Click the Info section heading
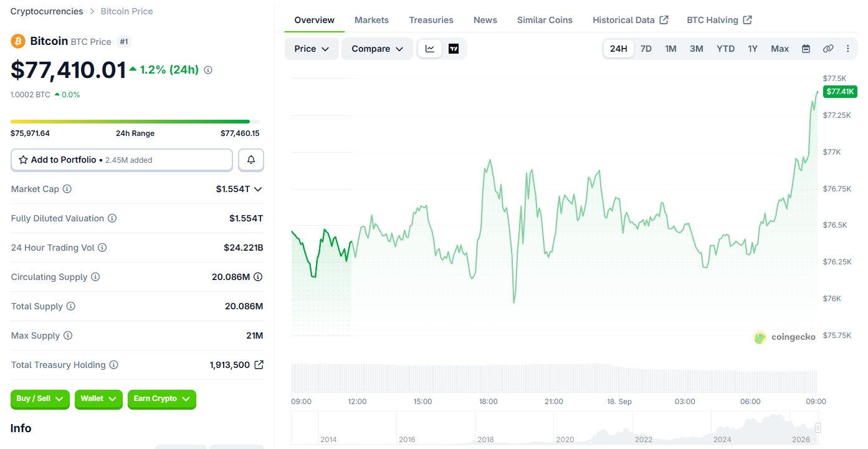 click(x=21, y=428)
